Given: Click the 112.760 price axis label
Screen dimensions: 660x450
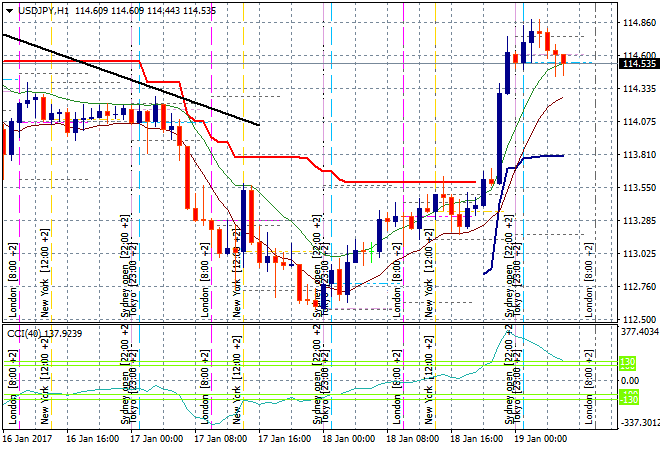Looking at the screenshot, I should pyautogui.click(x=639, y=286).
